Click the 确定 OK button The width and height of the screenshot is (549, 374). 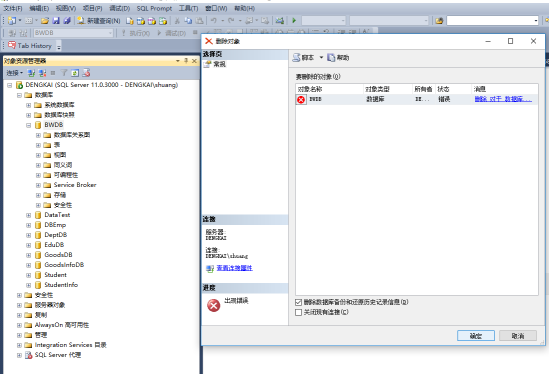[476, 335]
